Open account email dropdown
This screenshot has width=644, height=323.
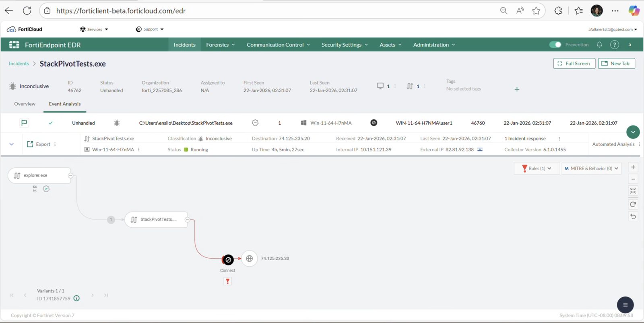pos(613,29)
